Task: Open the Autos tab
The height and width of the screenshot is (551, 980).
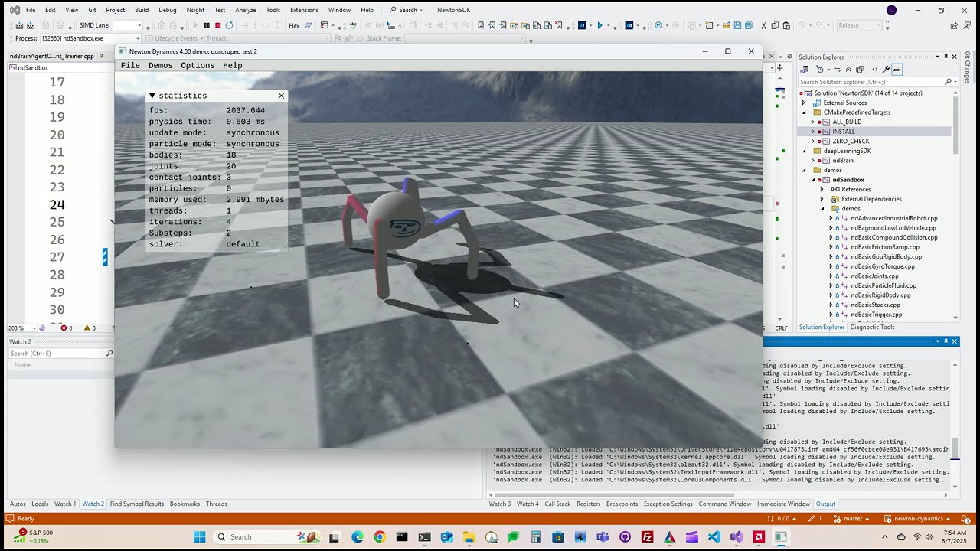Action: [18, 504]
